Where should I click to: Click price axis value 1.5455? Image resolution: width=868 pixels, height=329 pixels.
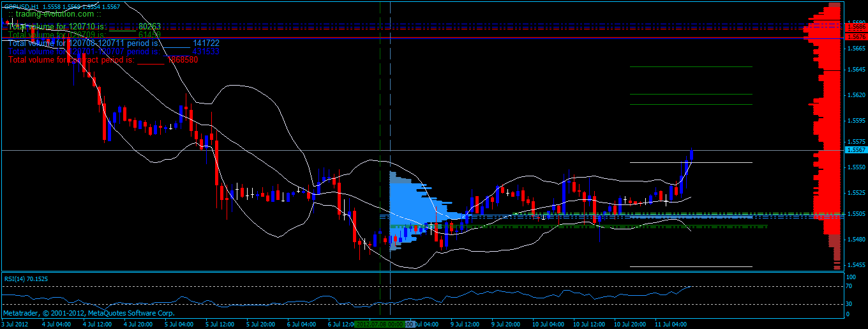pyautogui.click(x=856, y=264)
